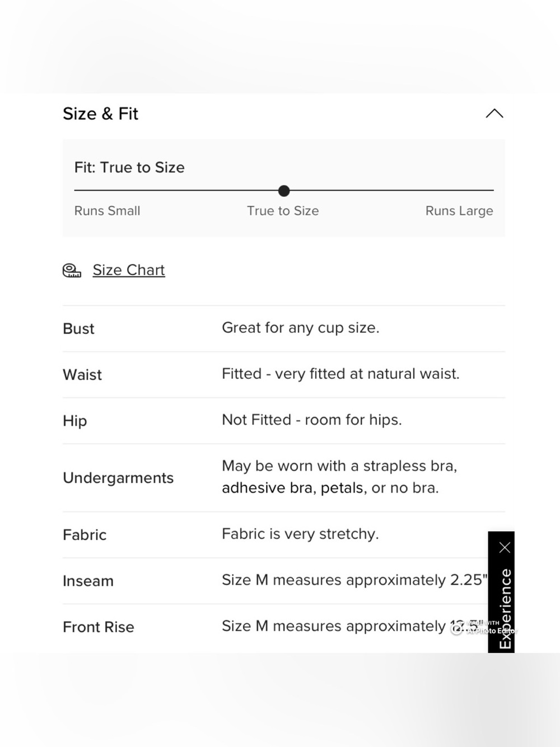Click the Hip row label
Image resolution: width=560 pixels, height=747 pixels.
click(x=74, y=421)
